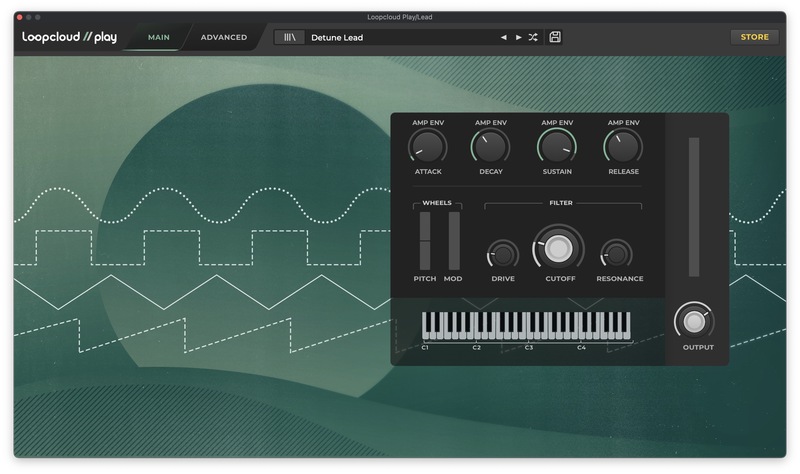Click the filter Cutoff knob
Screen dimensions: 800x474
point(559,249)
